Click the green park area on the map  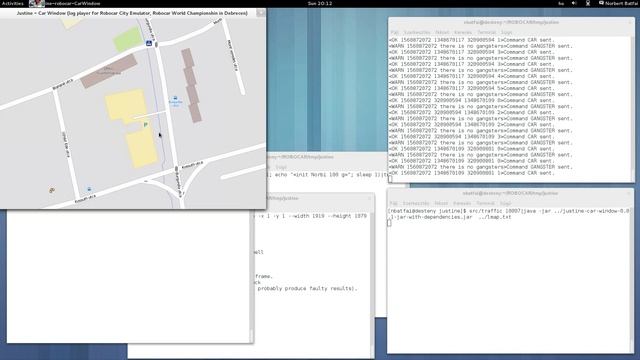click(128, 39)
